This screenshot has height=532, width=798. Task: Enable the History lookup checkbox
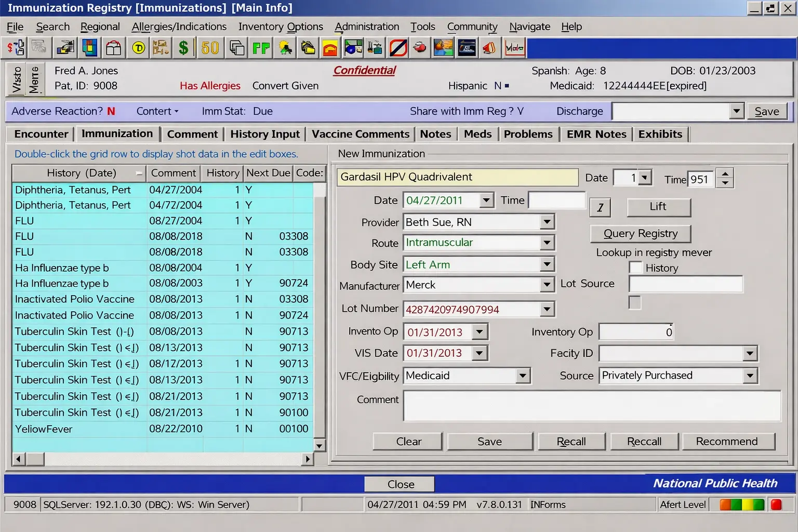[x=636, y=267]
